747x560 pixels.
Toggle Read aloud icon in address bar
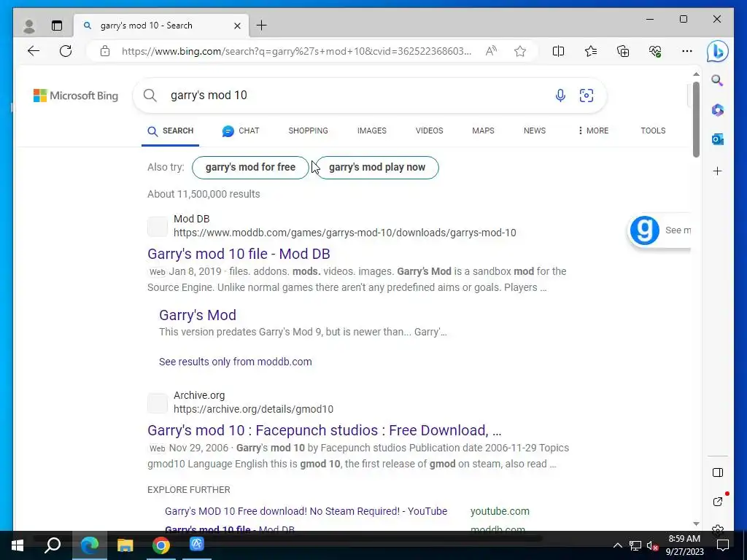491,51
